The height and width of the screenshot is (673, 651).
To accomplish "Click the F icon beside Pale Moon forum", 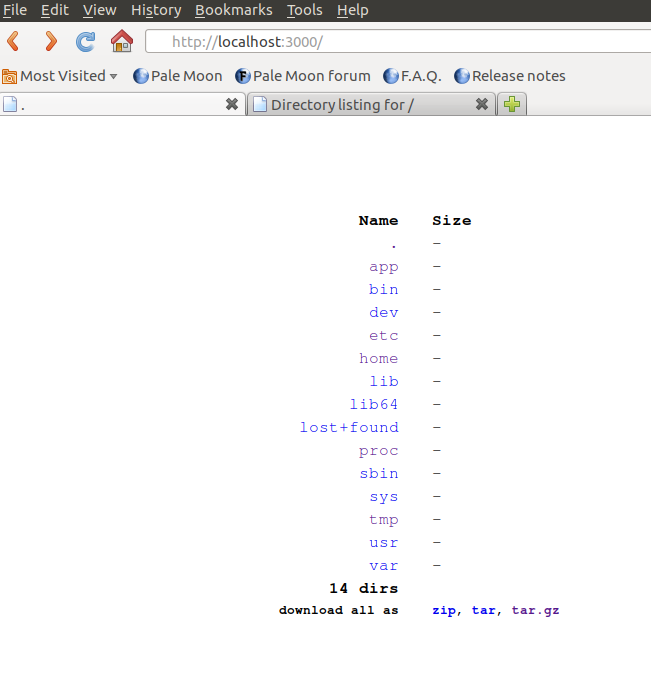I will (242, 76).
